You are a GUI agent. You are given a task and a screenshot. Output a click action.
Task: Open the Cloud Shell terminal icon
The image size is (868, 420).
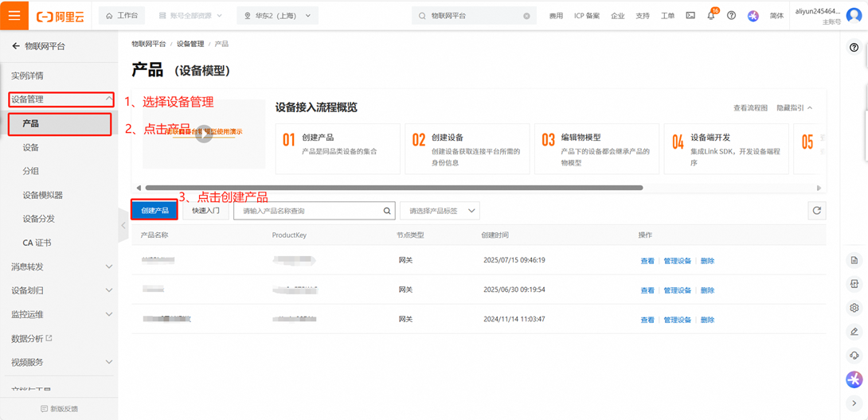(x=690, y=16)
